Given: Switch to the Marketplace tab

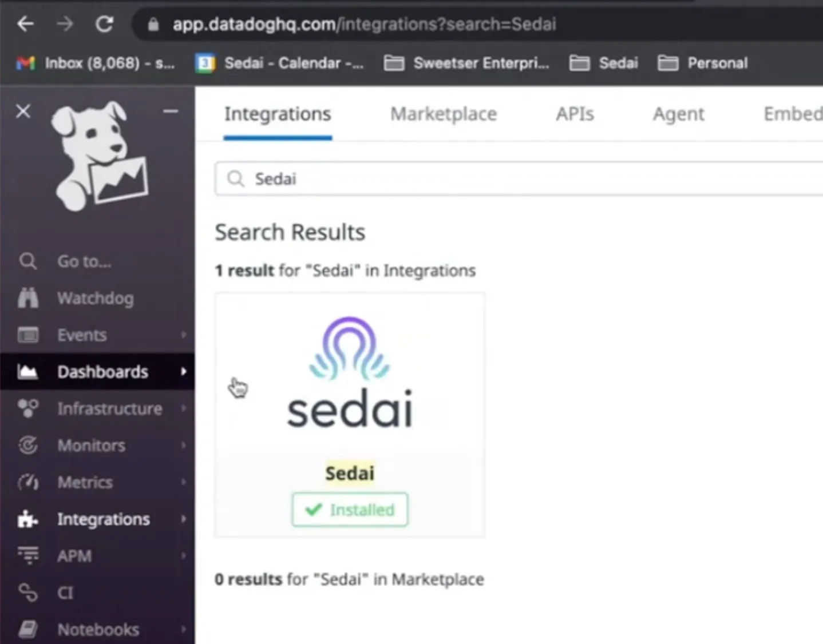Looking at the screenshot, I should tap(444, 114).
